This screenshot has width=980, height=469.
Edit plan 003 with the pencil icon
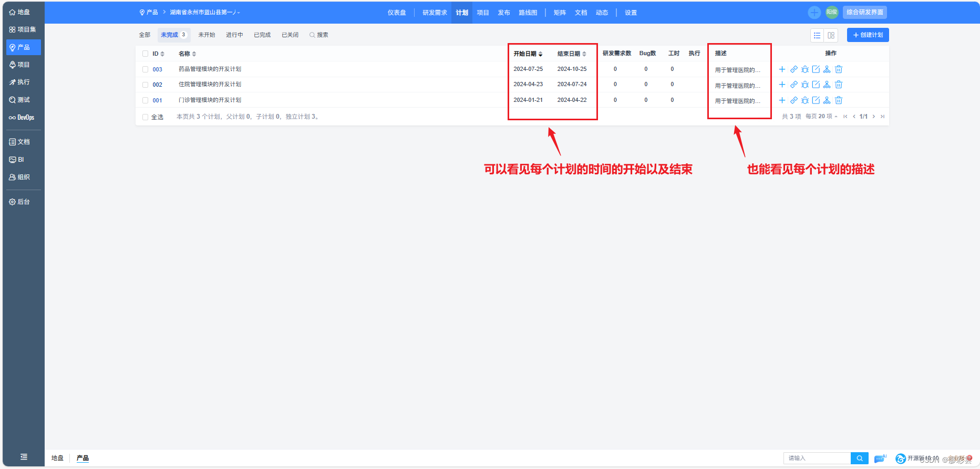[x=816, y=69]
